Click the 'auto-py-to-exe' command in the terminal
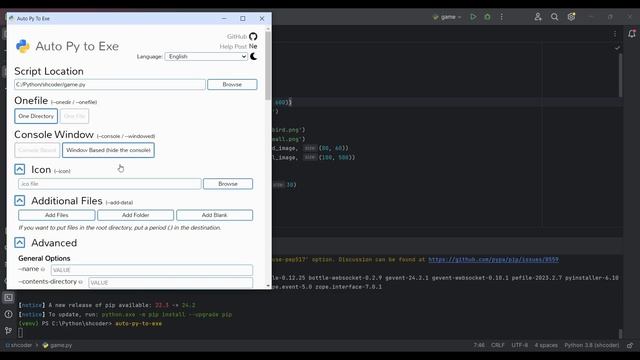Screen dimensions: 640x360 tap(138, 324)
